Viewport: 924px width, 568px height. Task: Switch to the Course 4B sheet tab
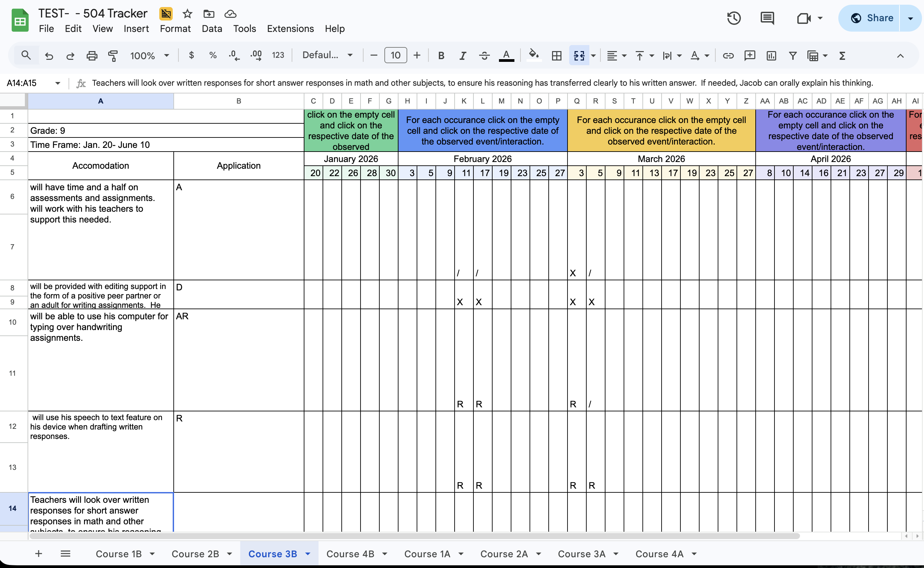[350, 554]
